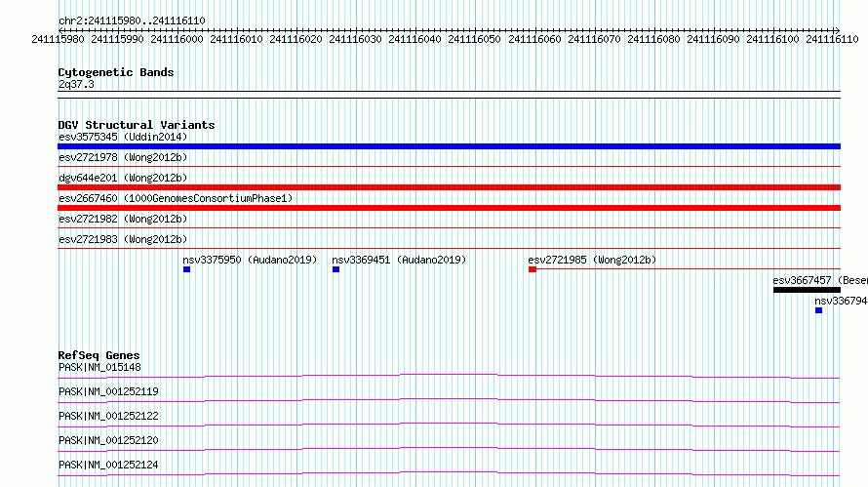Click the 2q37.3 band label
The width and height of the screenshot is (868, 487).
coord(76,84)
